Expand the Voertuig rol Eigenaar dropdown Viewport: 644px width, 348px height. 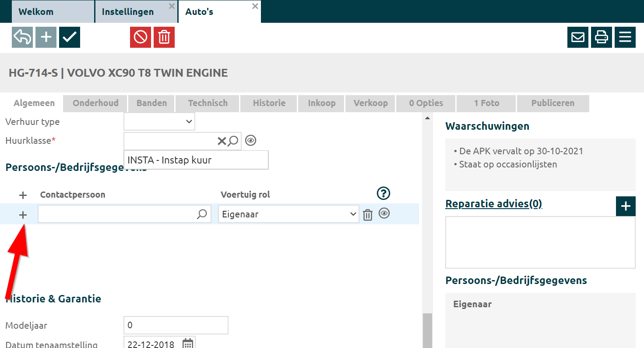(x=289, y=214)
